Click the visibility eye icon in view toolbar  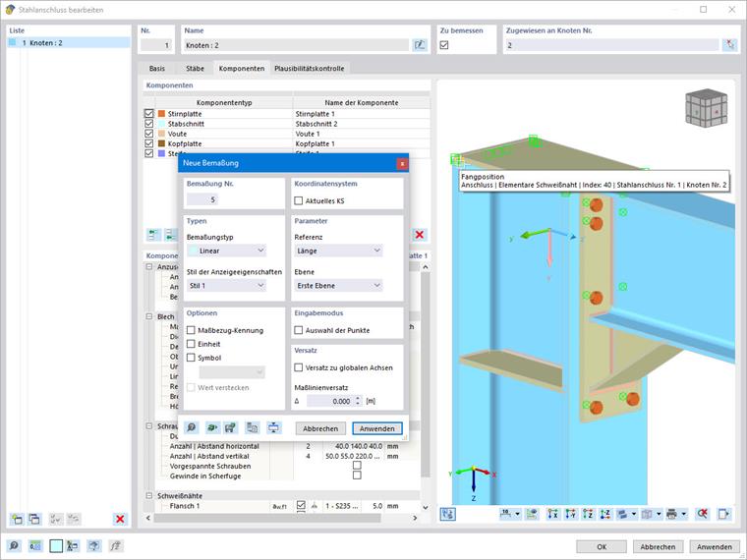pos(532,514)
